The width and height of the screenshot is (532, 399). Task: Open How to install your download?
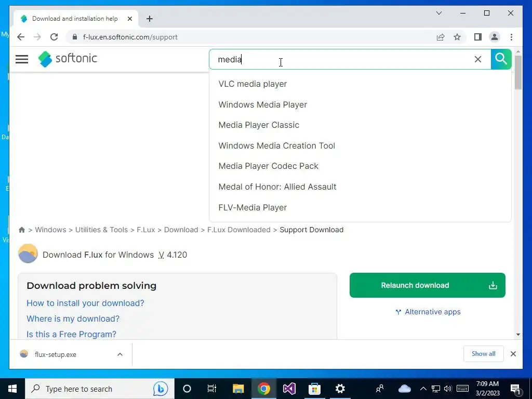[86, 303]
